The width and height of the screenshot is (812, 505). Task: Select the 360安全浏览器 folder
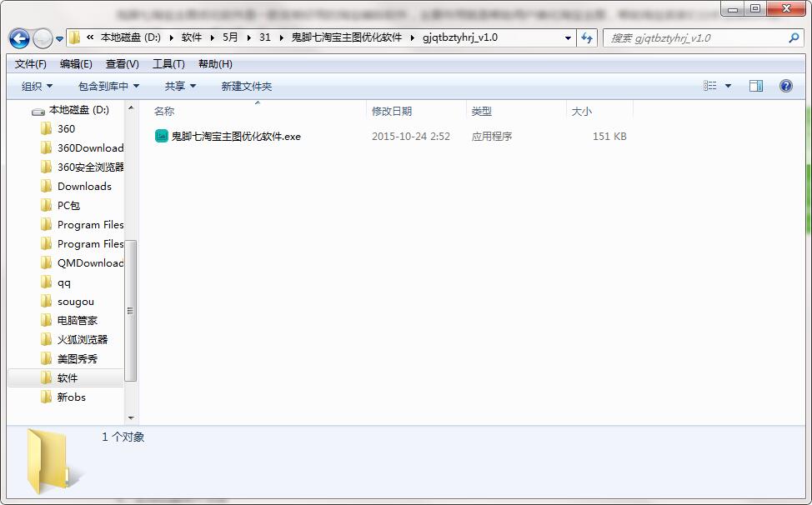(91, 167)
